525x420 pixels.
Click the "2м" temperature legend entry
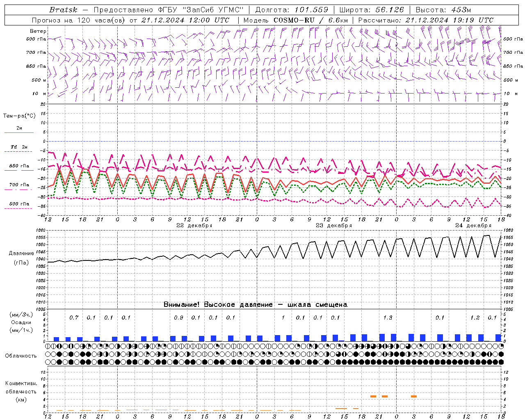click(19, 128)
